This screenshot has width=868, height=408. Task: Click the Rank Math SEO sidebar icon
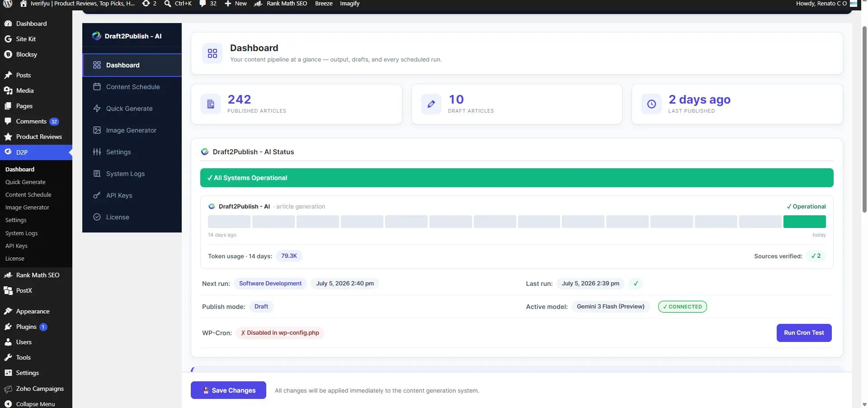click(8, 275)
